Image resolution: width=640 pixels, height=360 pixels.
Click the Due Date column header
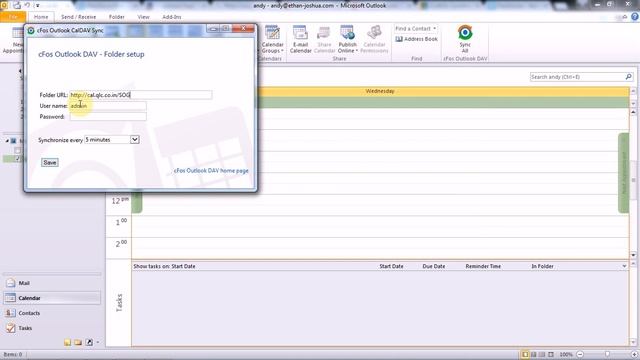pyautogui.click(x=433, y=266)
